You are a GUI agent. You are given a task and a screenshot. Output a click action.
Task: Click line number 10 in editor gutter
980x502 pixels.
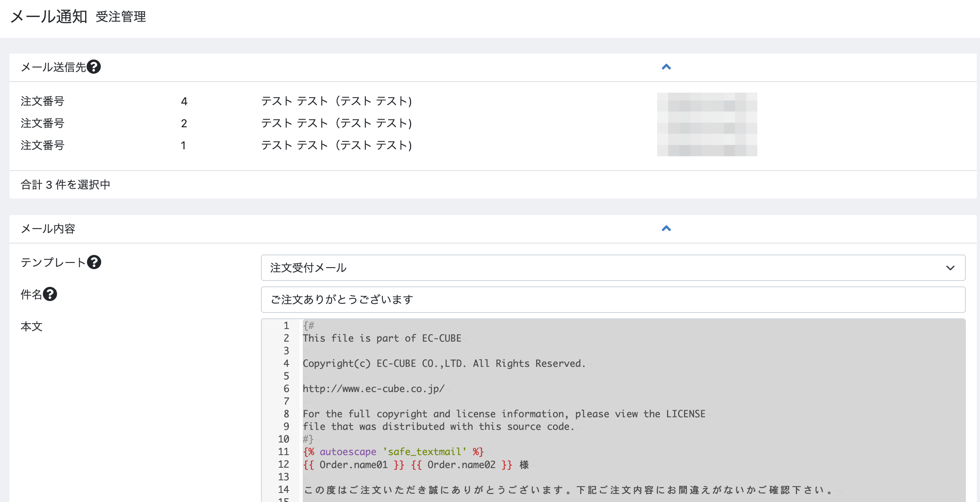[x=283, y=439]
